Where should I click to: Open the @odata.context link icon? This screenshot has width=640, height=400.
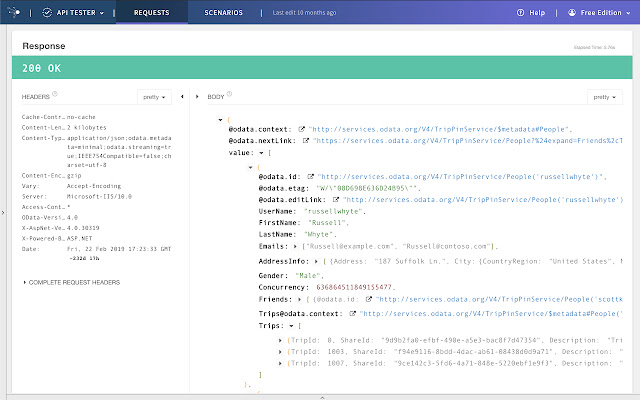pos(302,130)
